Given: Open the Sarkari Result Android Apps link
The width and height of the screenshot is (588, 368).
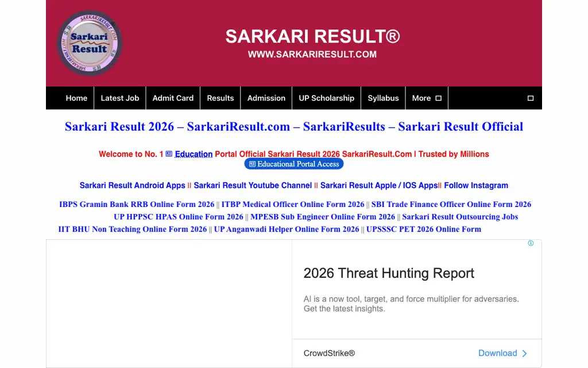Looking at the screenshot, I should click(133, 186).
